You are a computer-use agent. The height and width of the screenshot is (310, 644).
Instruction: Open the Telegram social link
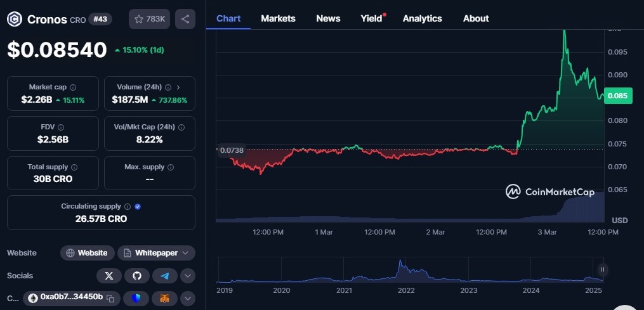tap(165, 276)
